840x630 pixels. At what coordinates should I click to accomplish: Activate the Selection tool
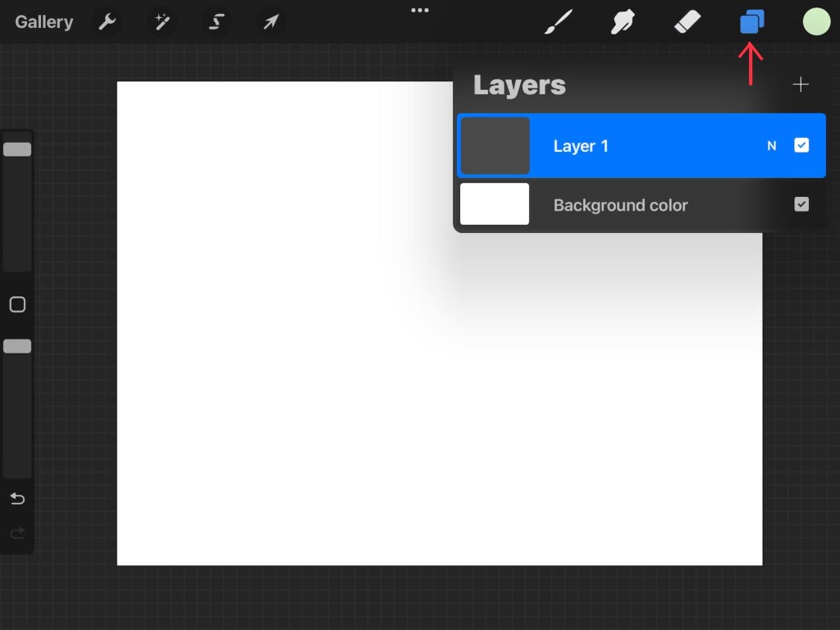coord(217,22)
